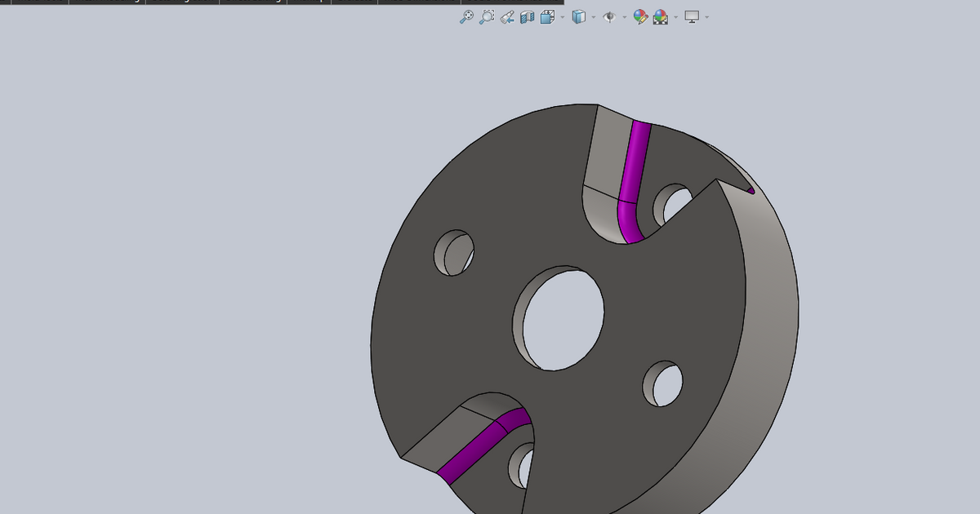The image size is (980, 514).
Task: Go back with the Previous View icon
Action: [x=506, y=16]
